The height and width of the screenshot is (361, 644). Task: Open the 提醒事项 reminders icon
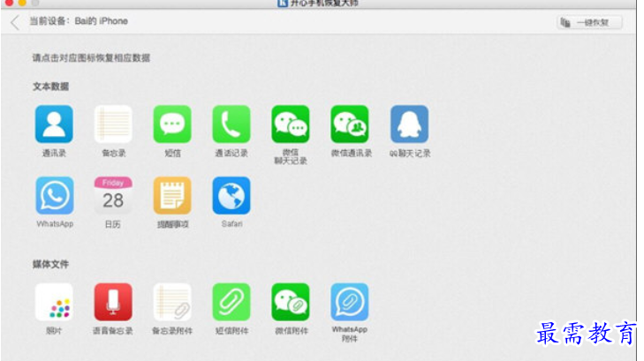click(172, 195)
